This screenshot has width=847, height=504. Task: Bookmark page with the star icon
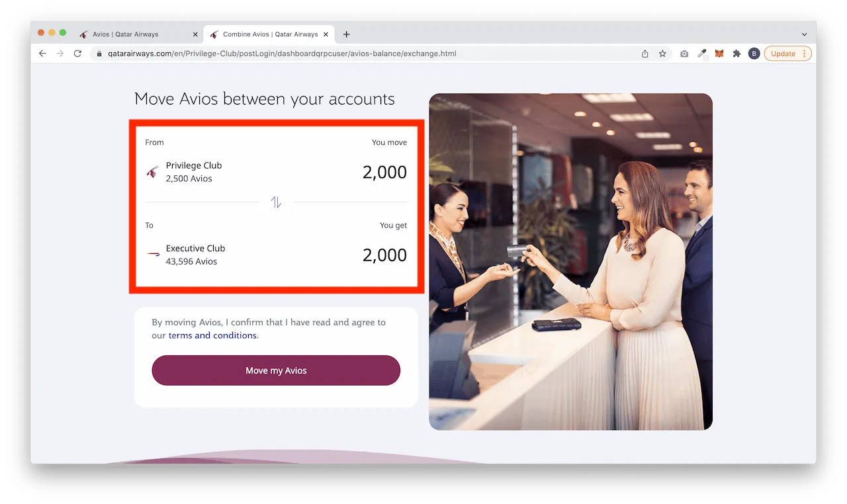pyautogui.click(x=662, y=54)
